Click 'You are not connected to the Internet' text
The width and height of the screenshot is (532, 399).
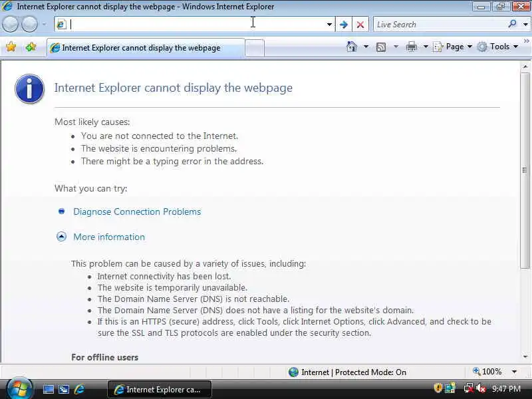click(x=160, y=136)
